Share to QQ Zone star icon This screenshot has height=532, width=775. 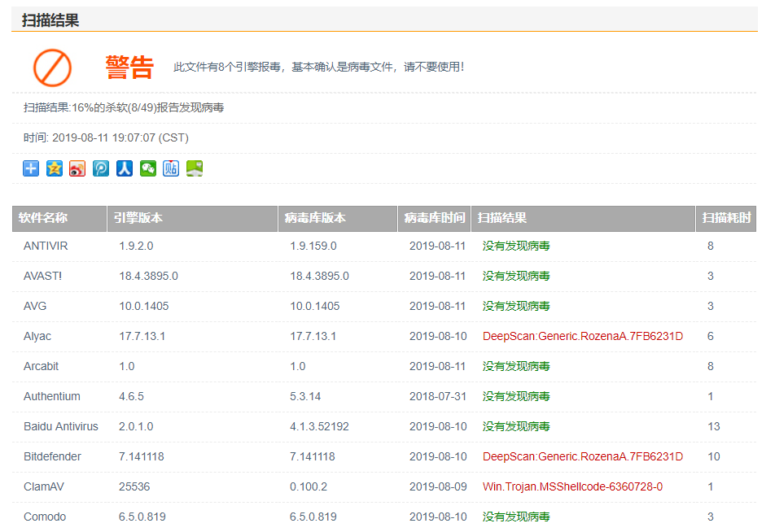point(55,168)
